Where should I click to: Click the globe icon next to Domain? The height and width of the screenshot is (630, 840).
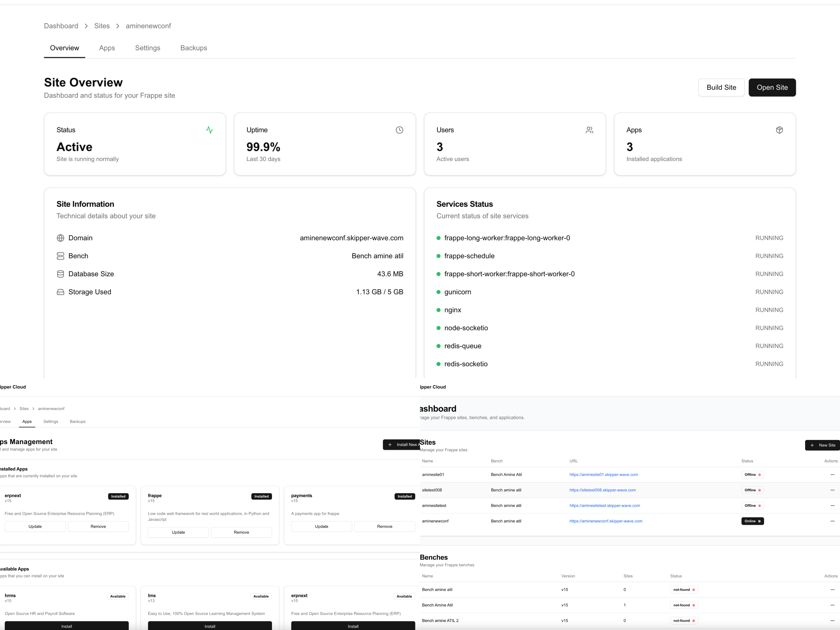pyautogui.click(x=61, y=238)
